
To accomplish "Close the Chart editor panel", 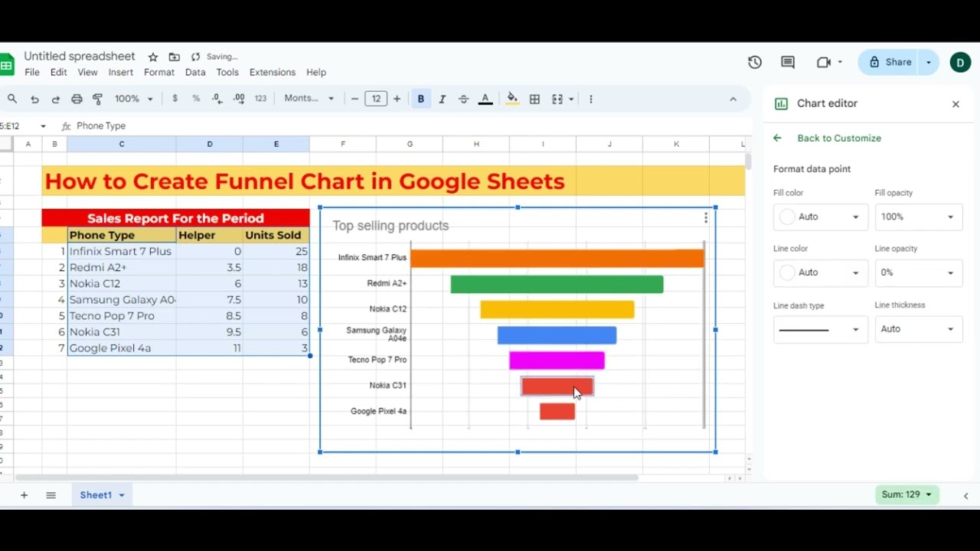I will point(955,104).
